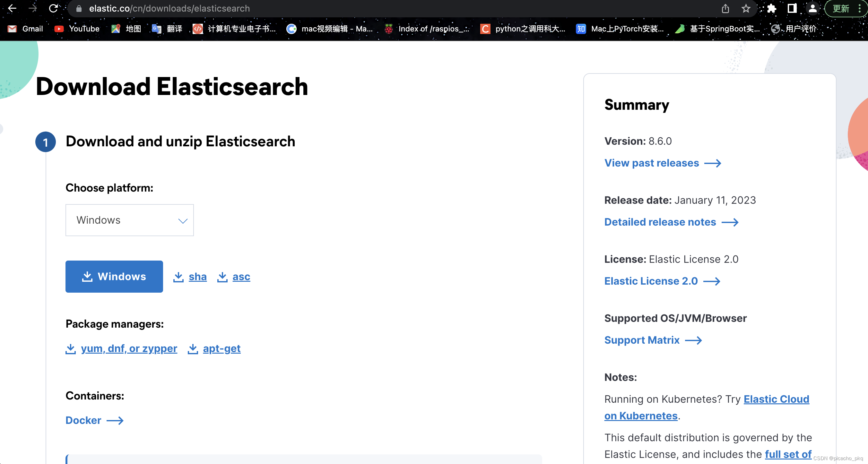Open the Chrome three-dot menu
Screen dimensions: 868x464
point(859,8)
